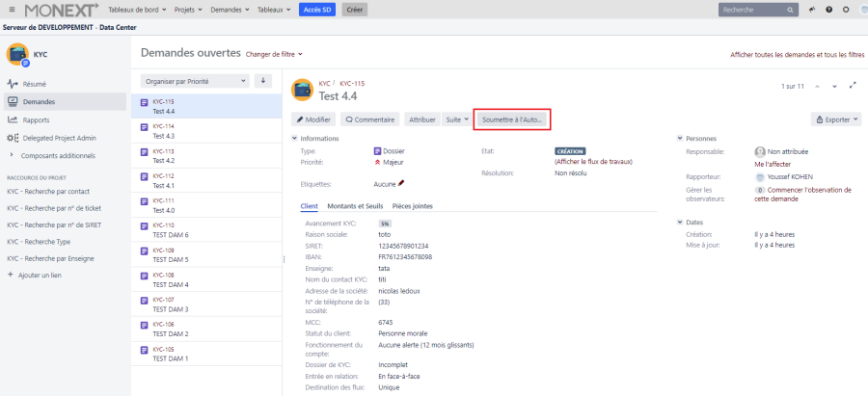Open the Rapports sidebar item
Image resolution: width=868 pixels, height=396 pixels.
pyautogui.click(x=36, y=119)
